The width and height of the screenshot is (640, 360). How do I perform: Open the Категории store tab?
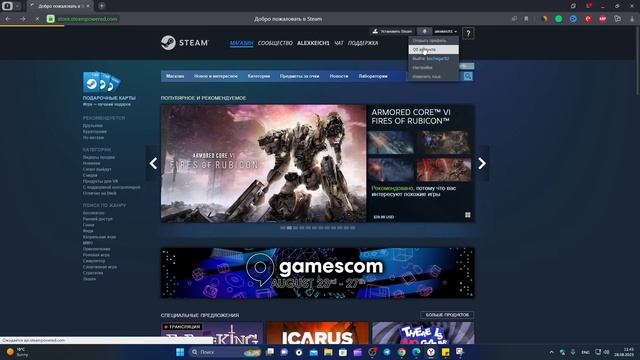[x=259, y=76]
